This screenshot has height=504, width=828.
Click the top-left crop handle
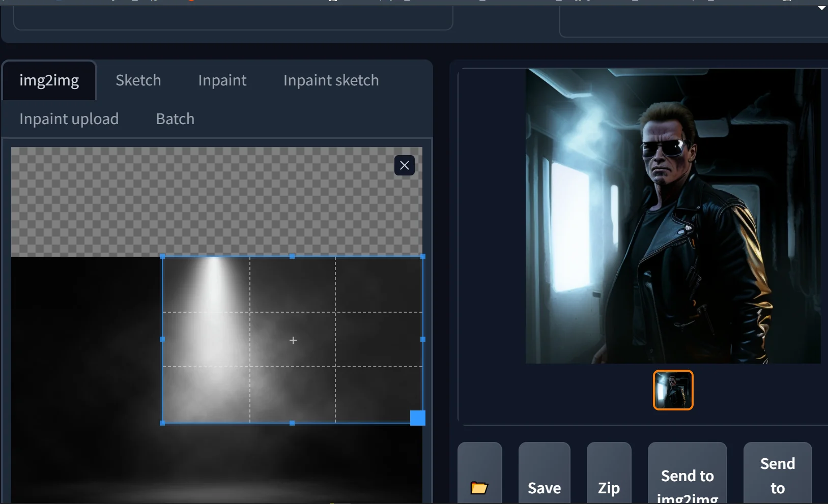click(162, 257)
